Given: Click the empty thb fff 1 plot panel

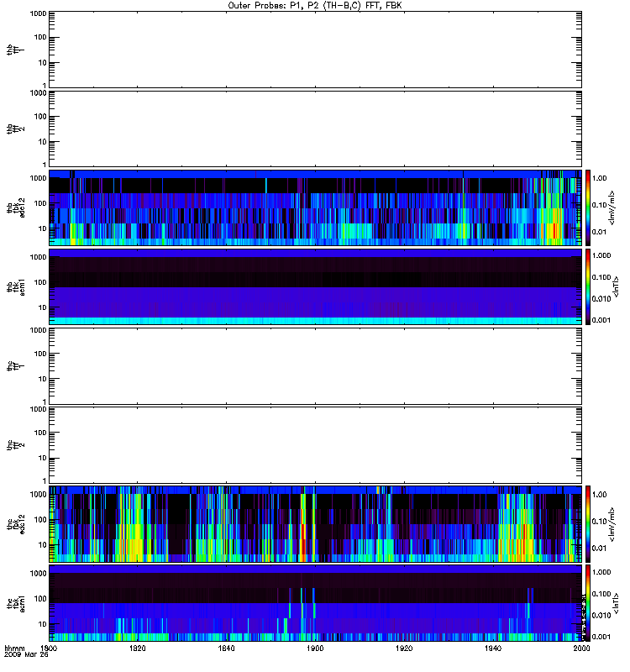Looking at the screenshot, I should (x=315, y=50).
